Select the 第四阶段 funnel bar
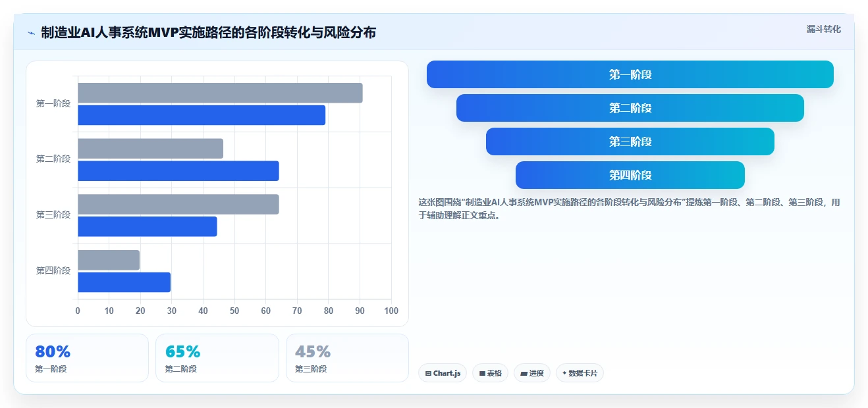This screenshot has height=408, width=868. point(630,175)
